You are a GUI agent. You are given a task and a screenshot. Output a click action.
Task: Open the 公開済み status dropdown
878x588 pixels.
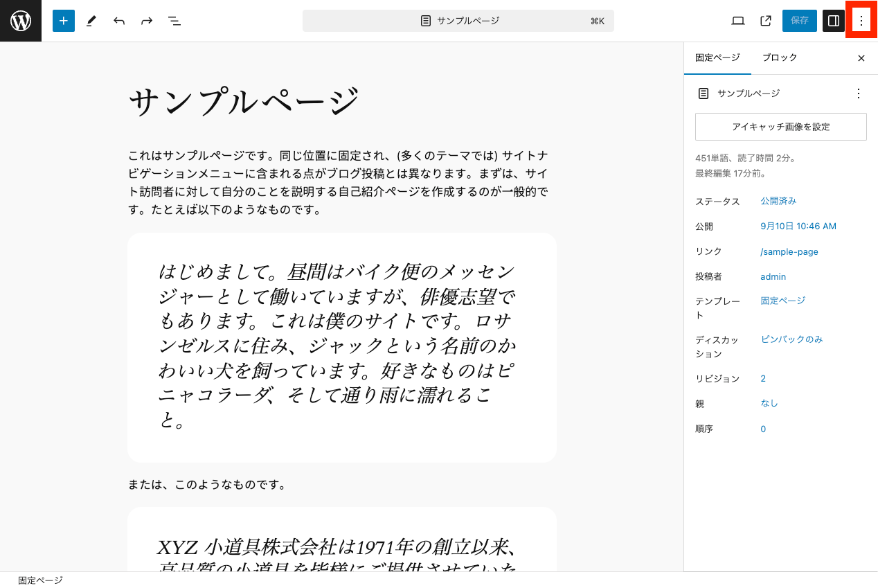[778, 201]
